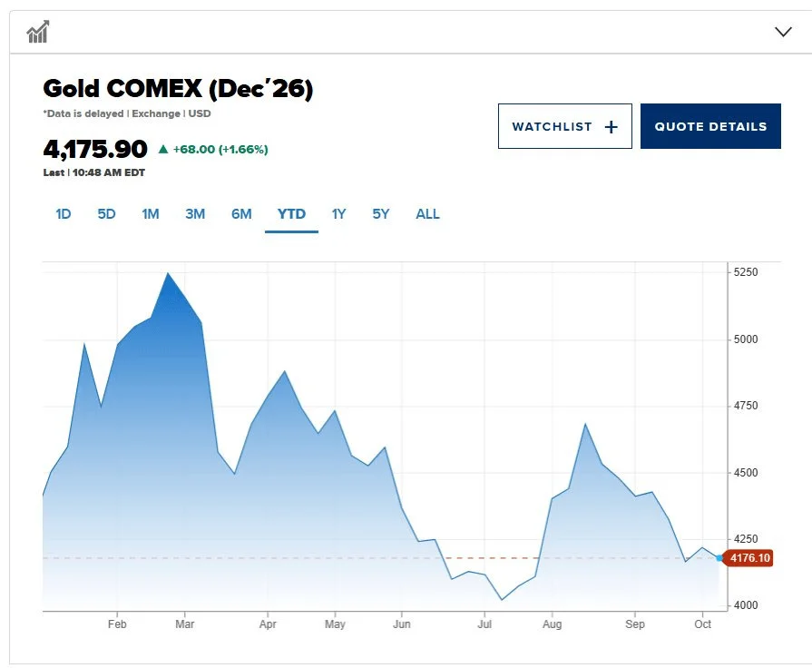Select the YTD chart range tab
Viewport: 812px width, 668px height.
(x=291, y=214)
